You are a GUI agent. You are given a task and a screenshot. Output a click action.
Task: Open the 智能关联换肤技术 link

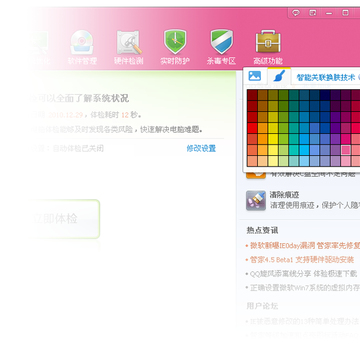pos(326,77)
